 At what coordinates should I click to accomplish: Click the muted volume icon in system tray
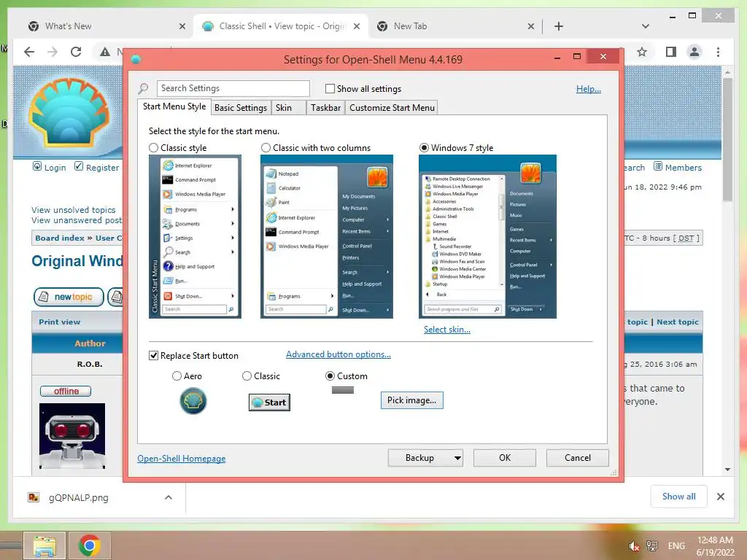pos(634,546)
